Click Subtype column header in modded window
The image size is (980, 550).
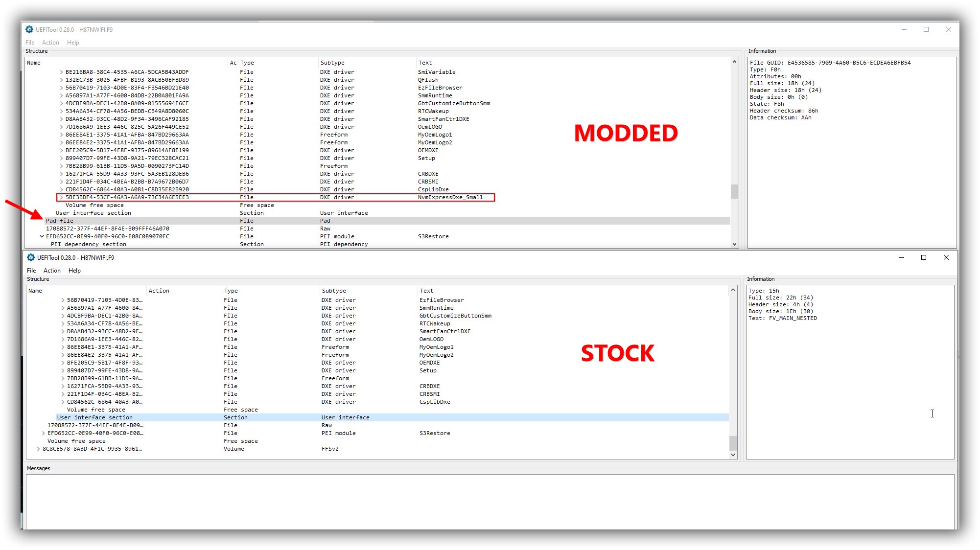coord(367,63)
